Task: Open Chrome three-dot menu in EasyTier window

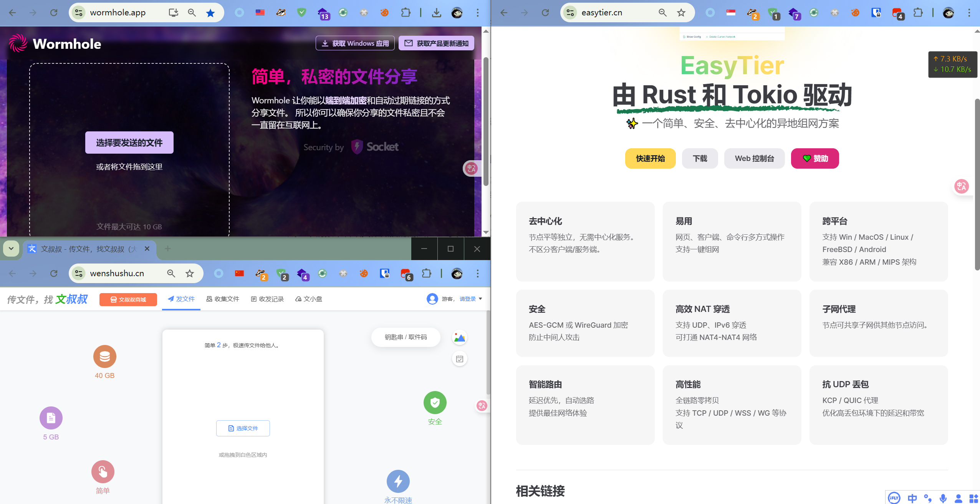Action: 969,13
